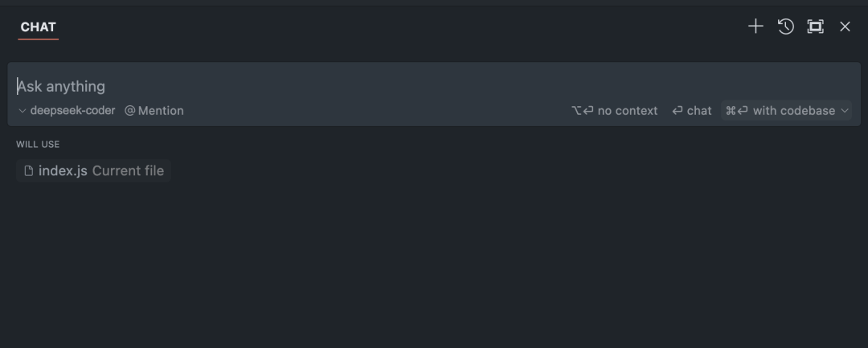Send with the no context option

coord(627,111)
